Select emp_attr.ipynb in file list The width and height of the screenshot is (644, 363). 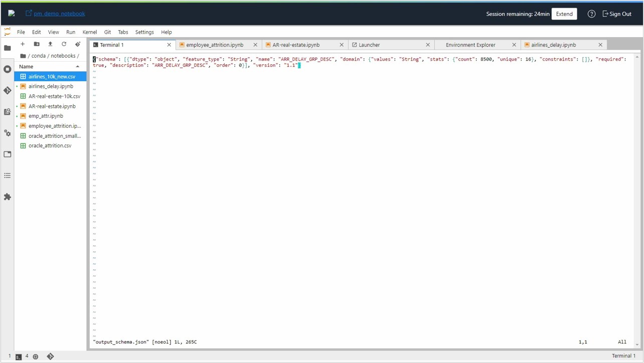pyautogui.click(x=50, y=116)
